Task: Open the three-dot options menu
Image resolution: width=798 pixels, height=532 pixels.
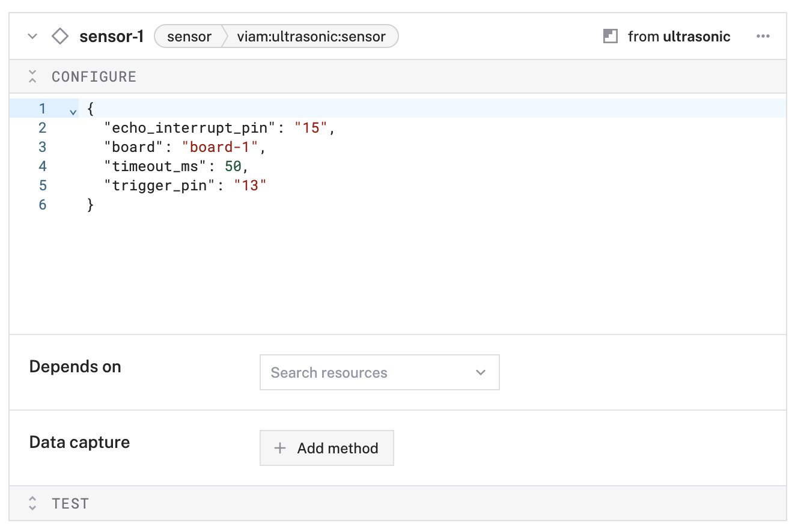Action: tap(763, 37)
